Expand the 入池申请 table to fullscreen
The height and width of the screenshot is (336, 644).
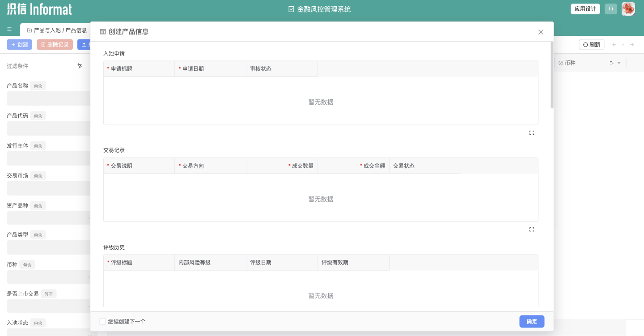pyautogui.click(x=532, y=133)
